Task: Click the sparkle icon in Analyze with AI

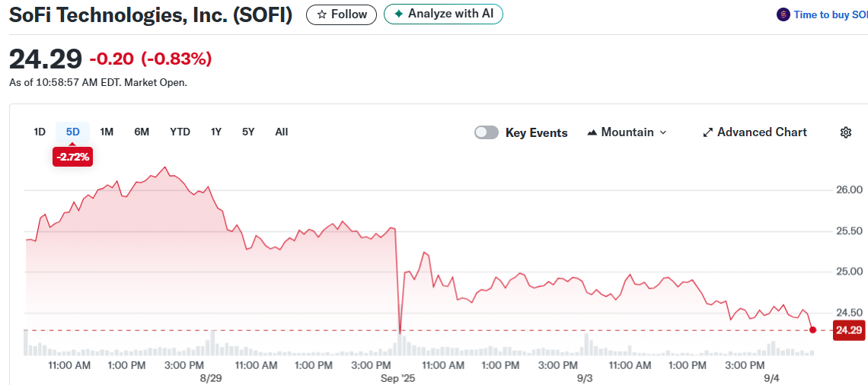Action: pos(398,14)
